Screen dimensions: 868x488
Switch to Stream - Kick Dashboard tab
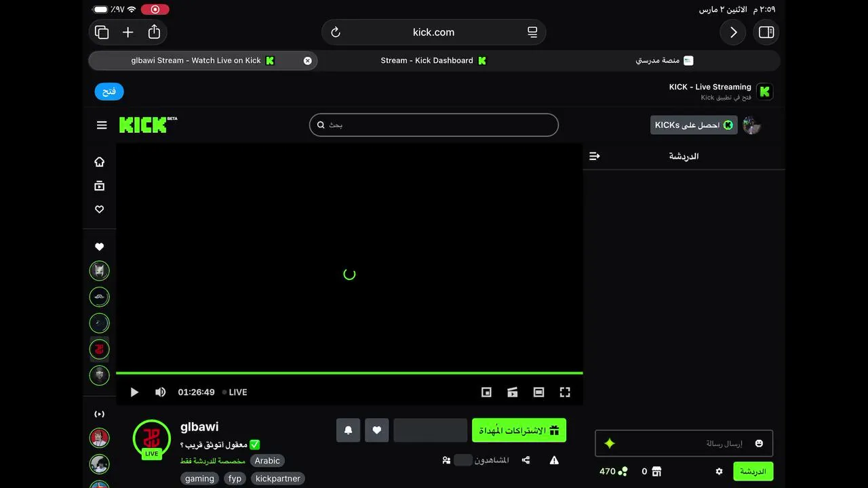point(433,60)
